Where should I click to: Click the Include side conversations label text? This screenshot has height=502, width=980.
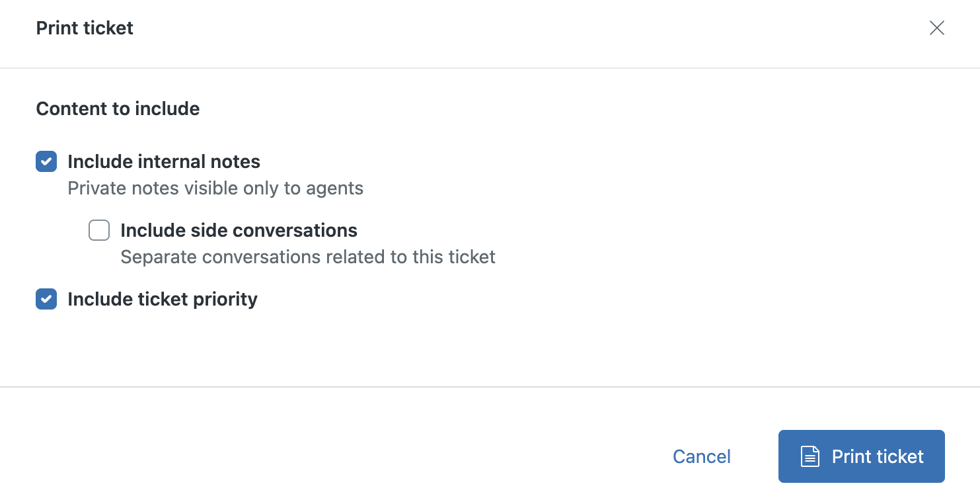(x=239, y=230)
